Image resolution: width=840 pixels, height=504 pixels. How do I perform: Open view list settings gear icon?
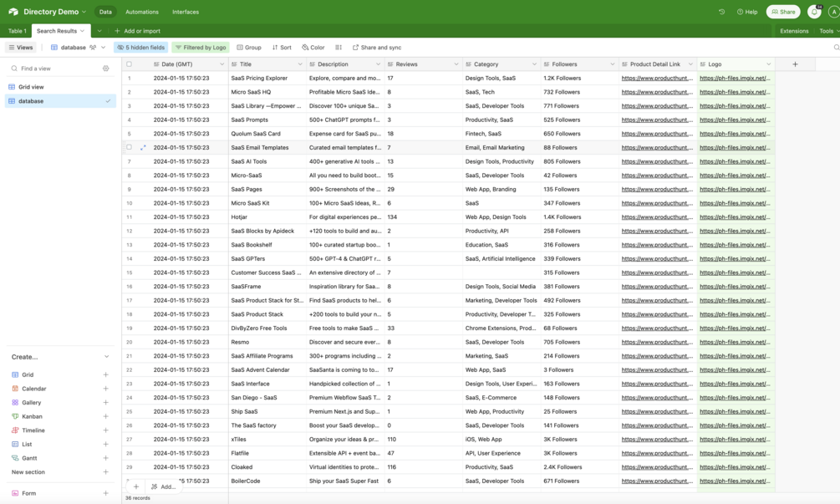pyautogui.click(x=105, y=69)
